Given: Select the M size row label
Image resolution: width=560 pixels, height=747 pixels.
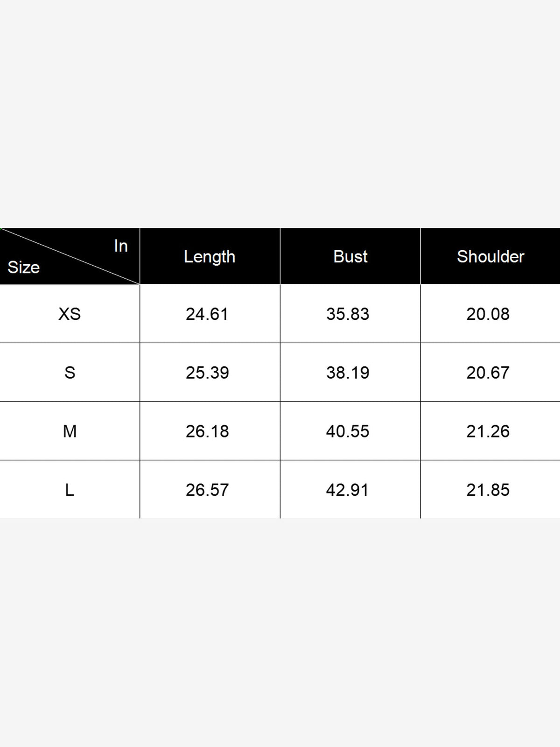Looking at the screenshot, I should [70, 431].
